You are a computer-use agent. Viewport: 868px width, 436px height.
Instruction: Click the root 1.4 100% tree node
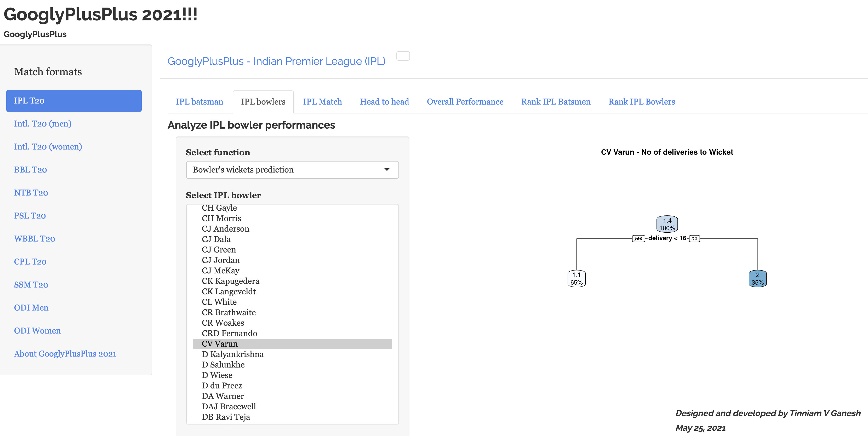(667, 224)
